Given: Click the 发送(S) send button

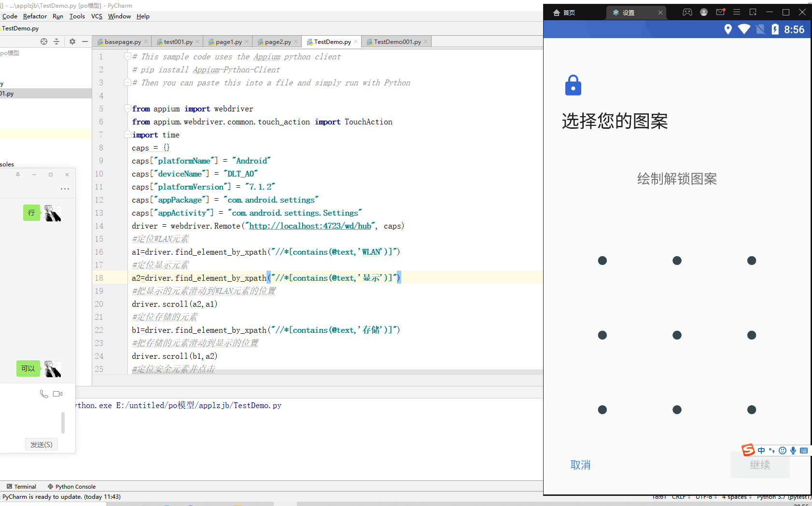Looking at the screenshot, I should click(41, 444).
